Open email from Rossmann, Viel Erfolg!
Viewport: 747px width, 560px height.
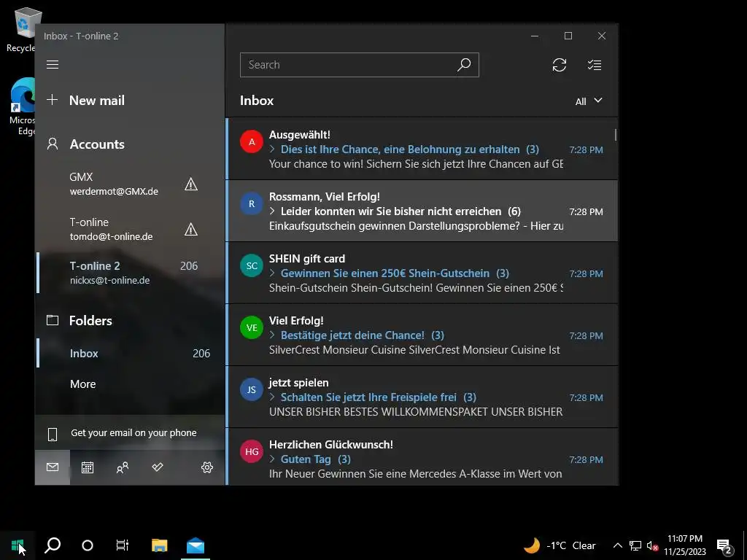(x=422, y=211)
